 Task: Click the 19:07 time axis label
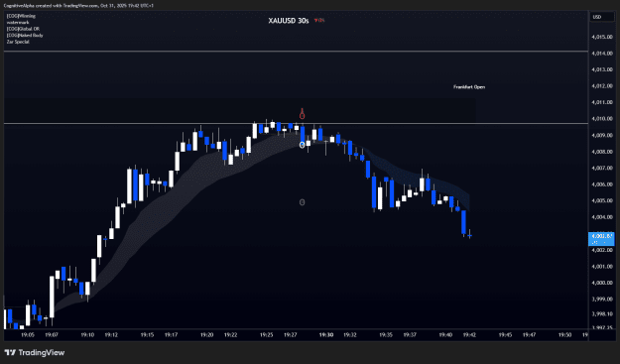(52, 335)
